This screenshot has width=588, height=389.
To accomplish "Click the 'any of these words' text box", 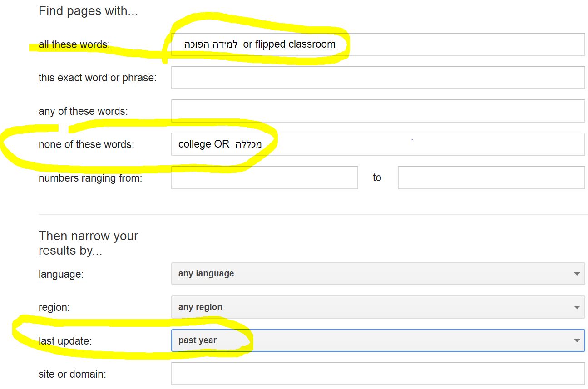I will (378, 111).
